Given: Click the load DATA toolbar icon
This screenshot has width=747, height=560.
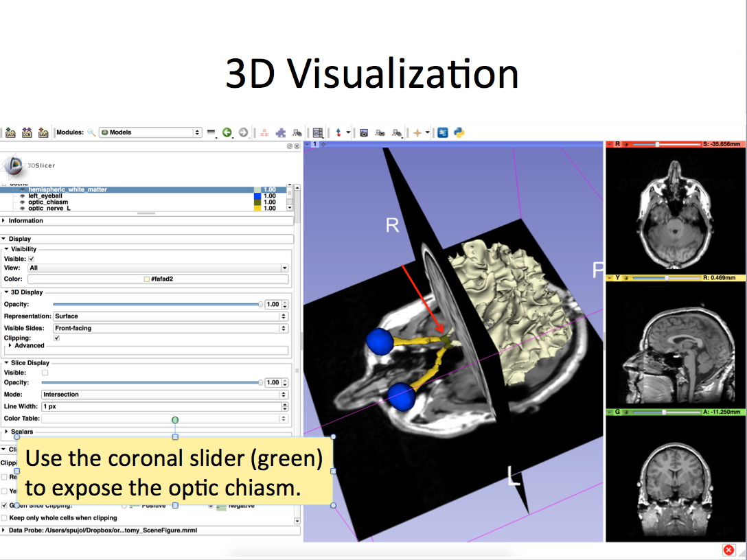Looking at the screenshot, I should (x=10, y=133).
